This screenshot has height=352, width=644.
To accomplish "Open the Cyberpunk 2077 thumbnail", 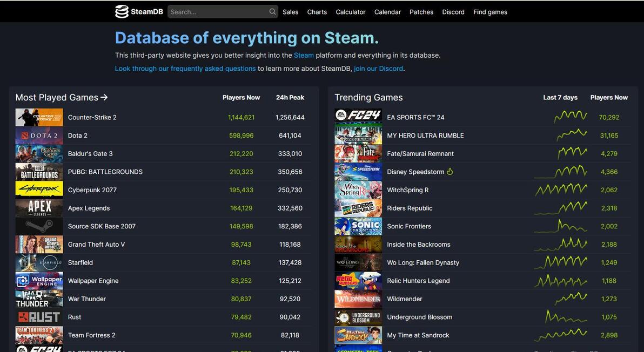I will [x=39, y=190].
